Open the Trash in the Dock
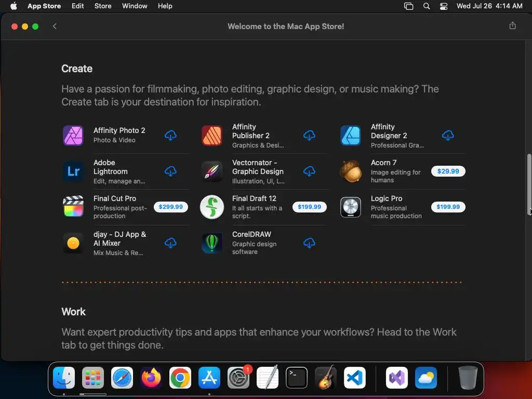 pos(468,378)
